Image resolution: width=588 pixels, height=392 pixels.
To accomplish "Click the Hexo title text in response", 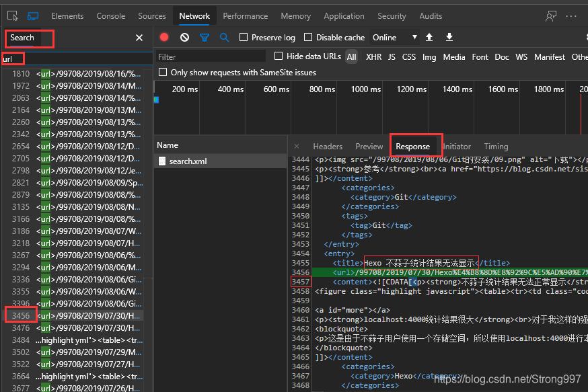I will [420, 263].
